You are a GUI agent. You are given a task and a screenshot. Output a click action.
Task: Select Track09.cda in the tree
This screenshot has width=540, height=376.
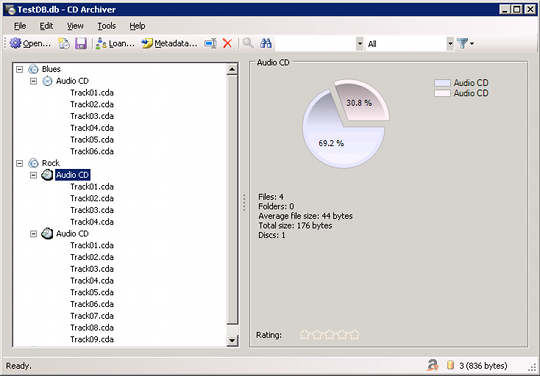click(92, 340)
